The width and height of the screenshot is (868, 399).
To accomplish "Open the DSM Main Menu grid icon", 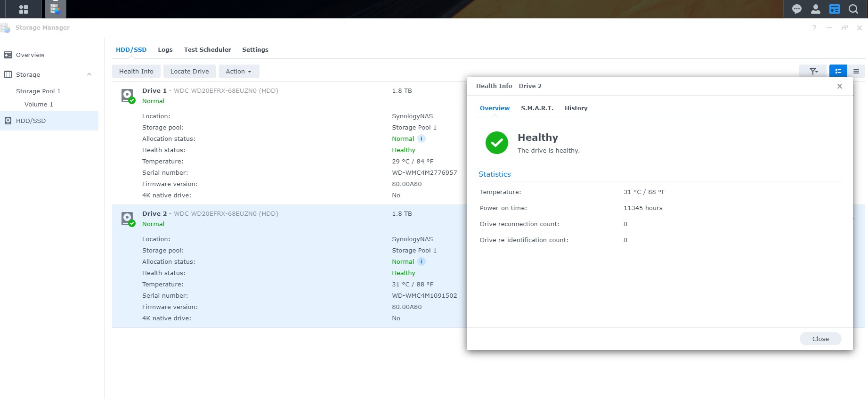I will pos(23,9).
